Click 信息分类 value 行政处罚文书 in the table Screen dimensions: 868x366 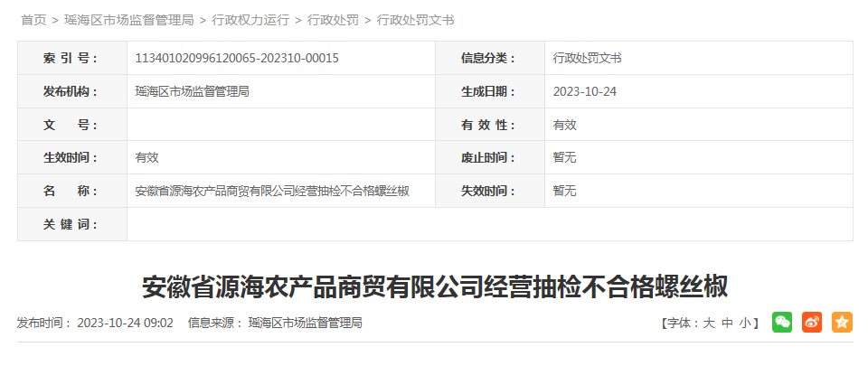(x=587, y=58)
